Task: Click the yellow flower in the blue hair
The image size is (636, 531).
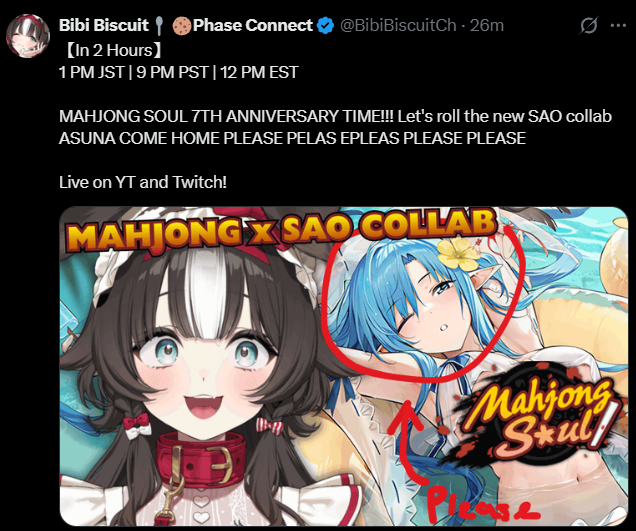Action: click(458, 253)
